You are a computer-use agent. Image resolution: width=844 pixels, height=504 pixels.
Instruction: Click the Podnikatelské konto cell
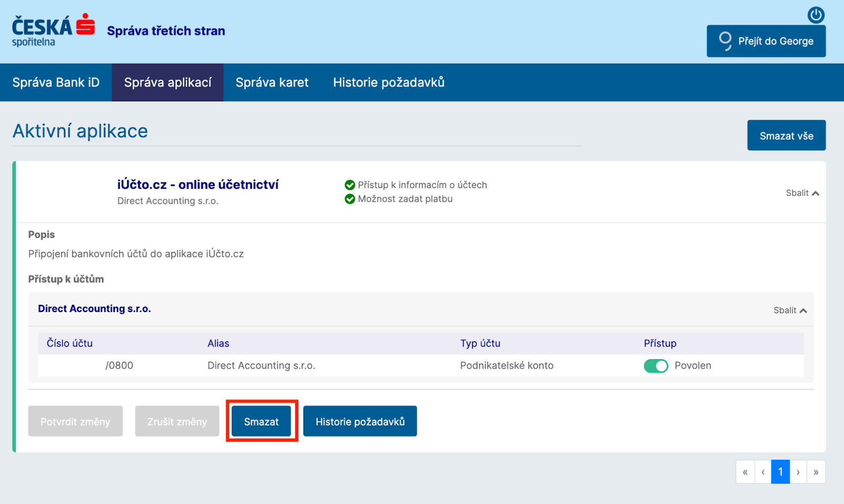(x=507, y=366)
